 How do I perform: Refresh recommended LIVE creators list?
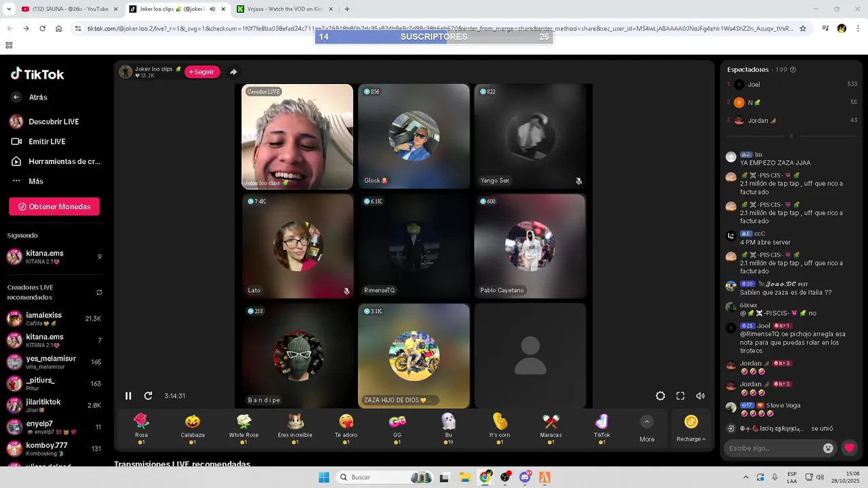click(x=99, y=292)
